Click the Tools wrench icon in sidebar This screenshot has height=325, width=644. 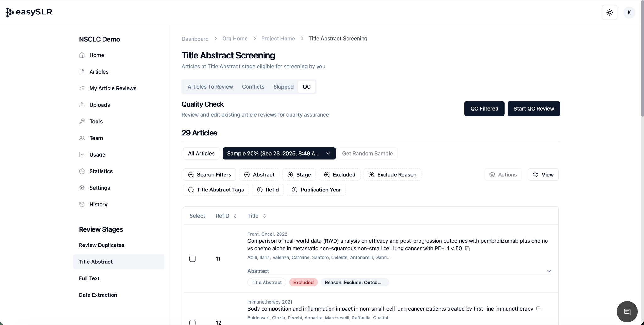click(x=82, y=121)
